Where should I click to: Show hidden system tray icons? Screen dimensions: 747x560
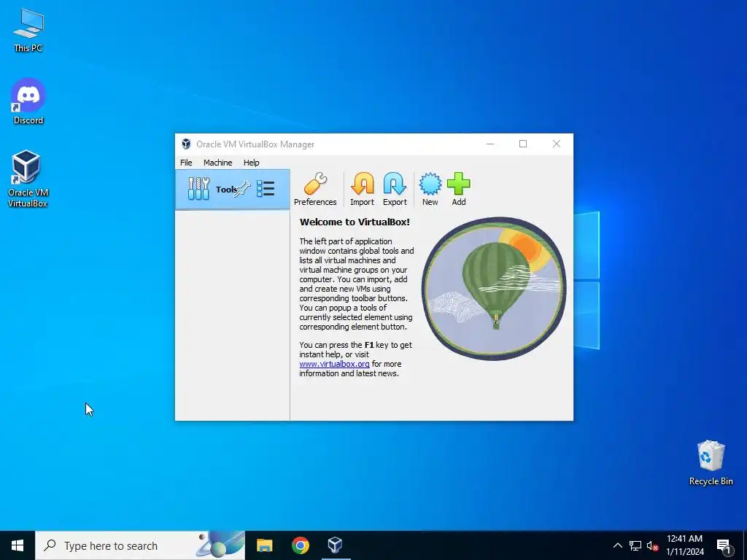coord(617,545)
